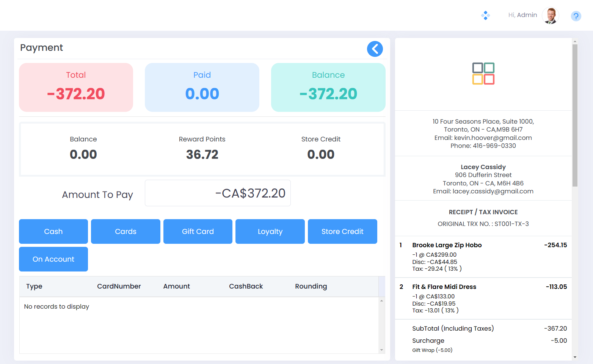Click the help question mark icon
The height and width of the screenshot is (364, 593).
tap(576, 16)
